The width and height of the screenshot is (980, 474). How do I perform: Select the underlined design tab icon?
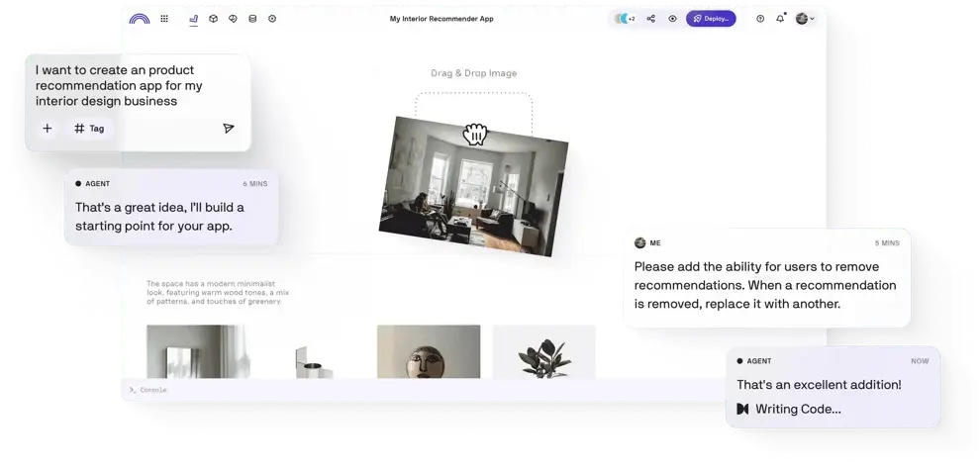(193, 19)
